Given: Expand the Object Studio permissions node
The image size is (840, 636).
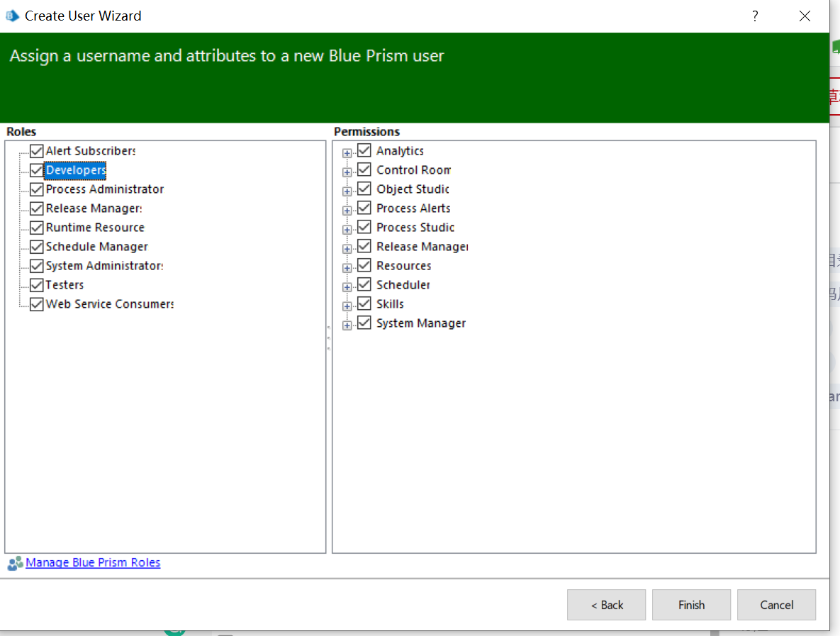Looking at the screenshot, I should pos(347,191).
